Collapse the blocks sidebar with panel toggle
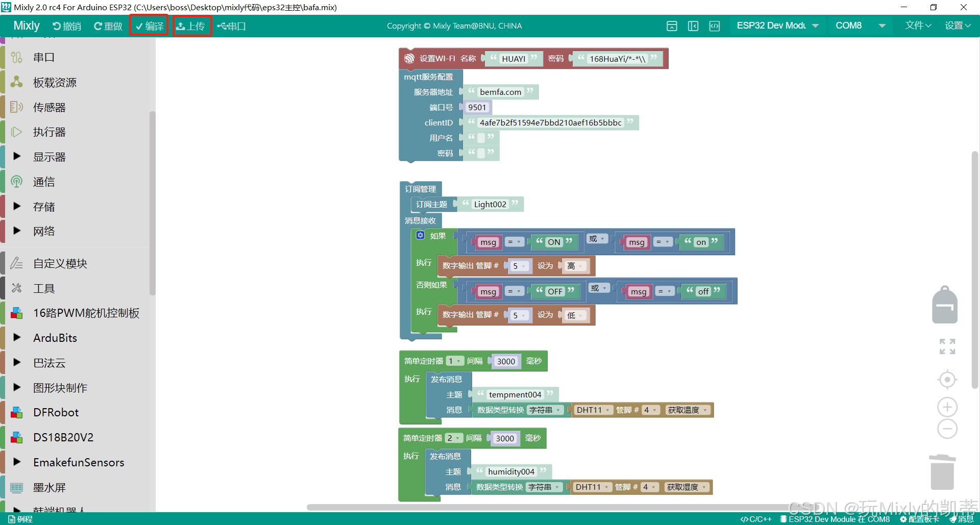 [693, 26]
